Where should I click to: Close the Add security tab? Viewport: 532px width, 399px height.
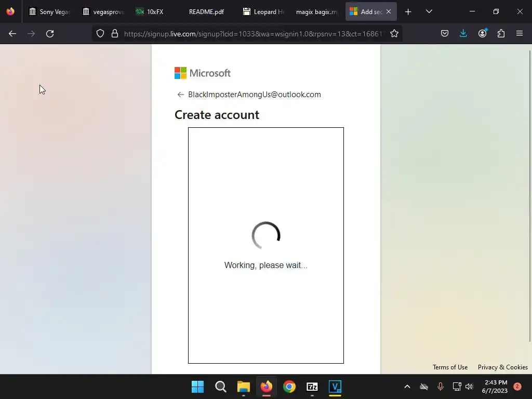(389, 11)
